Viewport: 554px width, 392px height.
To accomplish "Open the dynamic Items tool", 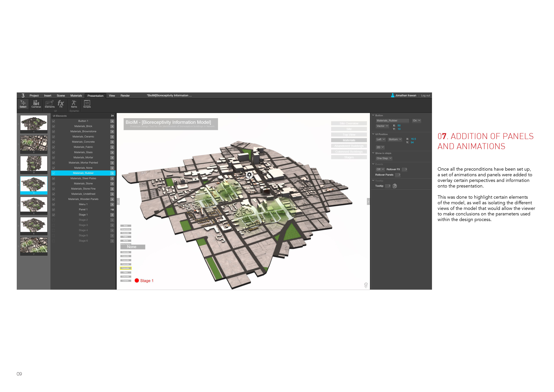I will pos(74,104).
